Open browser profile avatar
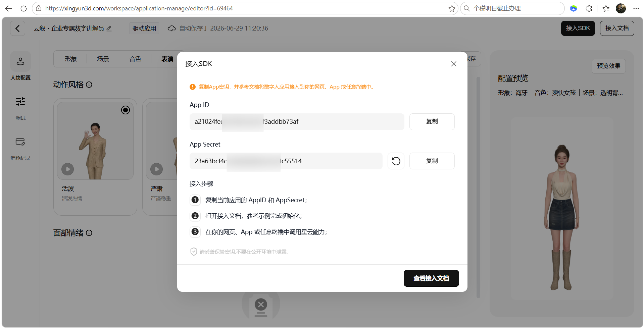 click(621, 8)
